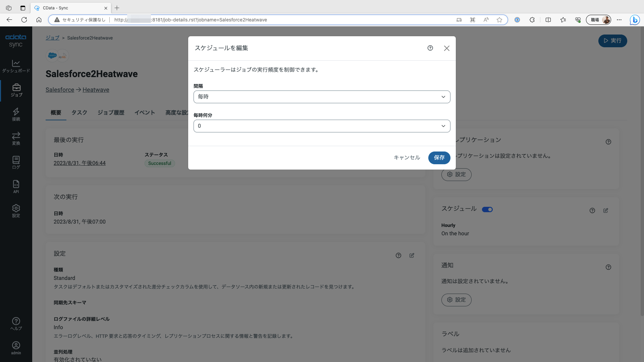Open the ジョブ sidebar icon
644x362 pixels.
16,90
